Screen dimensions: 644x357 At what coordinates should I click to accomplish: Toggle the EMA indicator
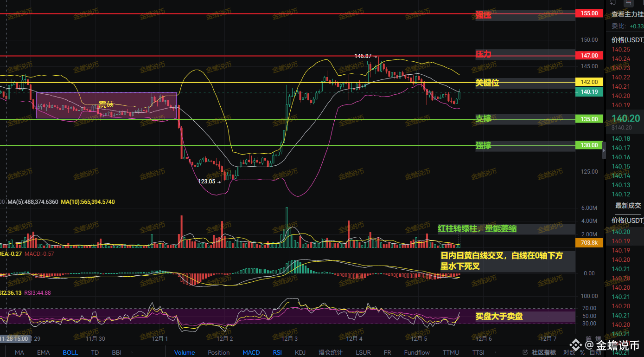click(x=43, y=352)
